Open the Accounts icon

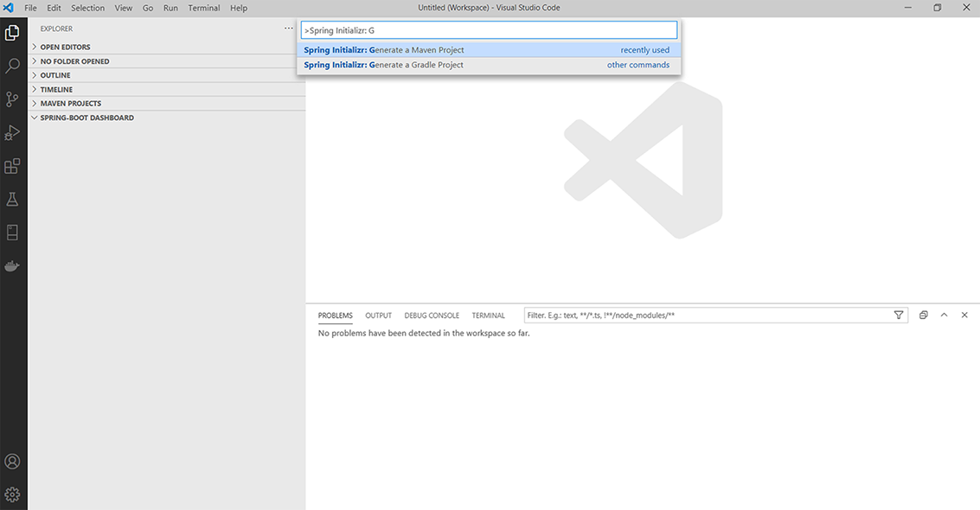(x=13, y=462)
